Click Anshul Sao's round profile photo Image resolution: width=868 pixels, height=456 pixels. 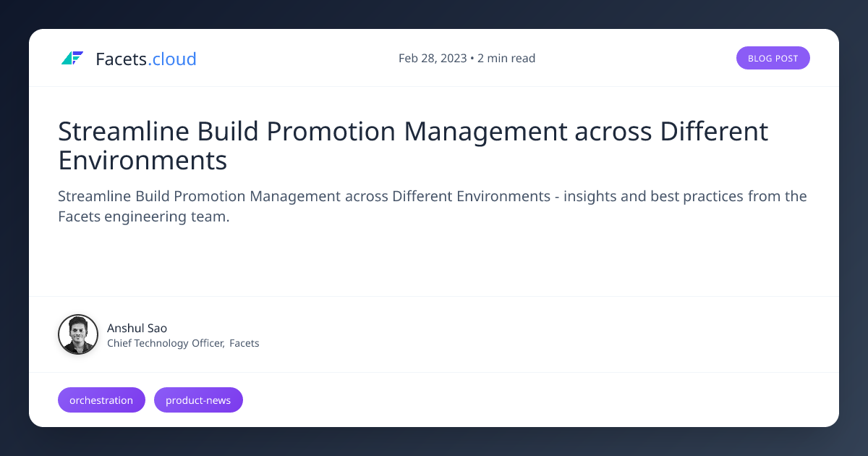(78, 334)
